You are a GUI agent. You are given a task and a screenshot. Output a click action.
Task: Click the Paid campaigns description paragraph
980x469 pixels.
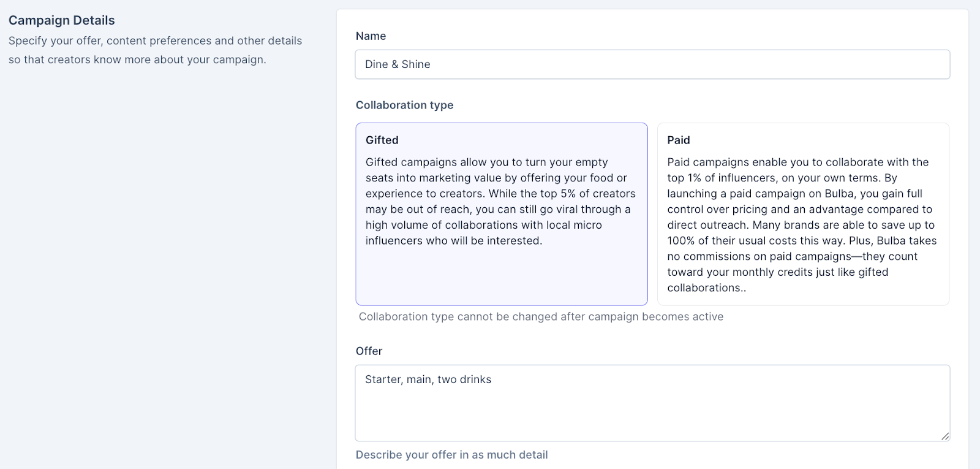tap(802, 224)
